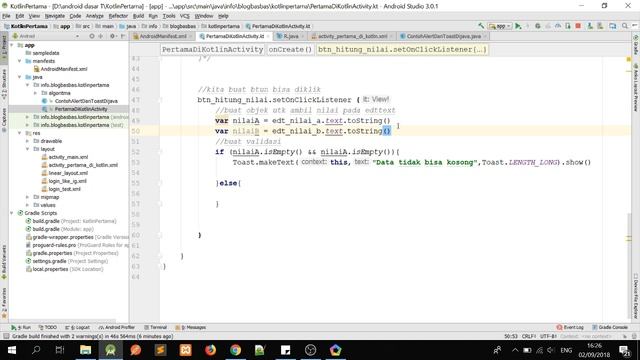Click the Windows Start button
This screenshot has width=640, height=360.
(12, 350)
